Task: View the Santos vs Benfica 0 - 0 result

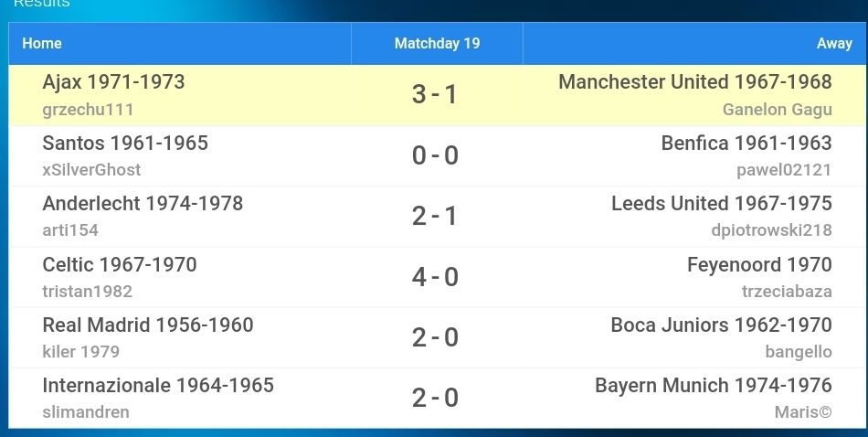Action: pyautogui.click(x=435, y=155)
